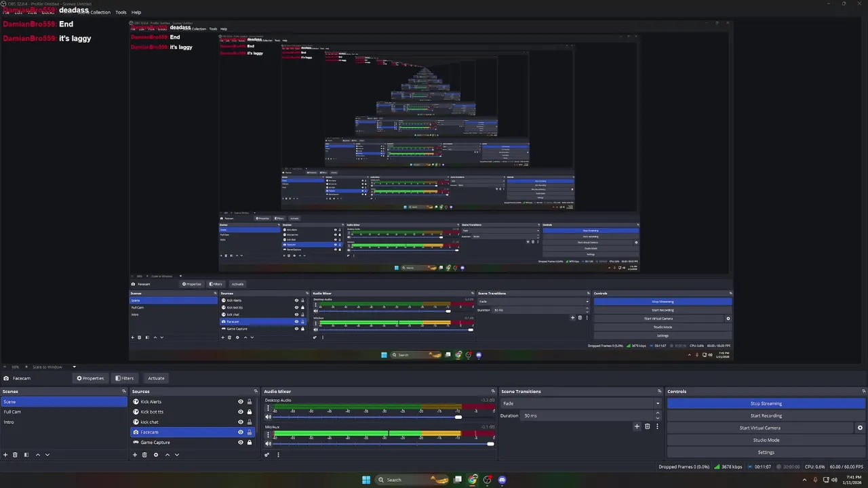Hide the Game Capture source
Image resolution: width=868 pixels, height=488 pixels.
click(240, 443)
